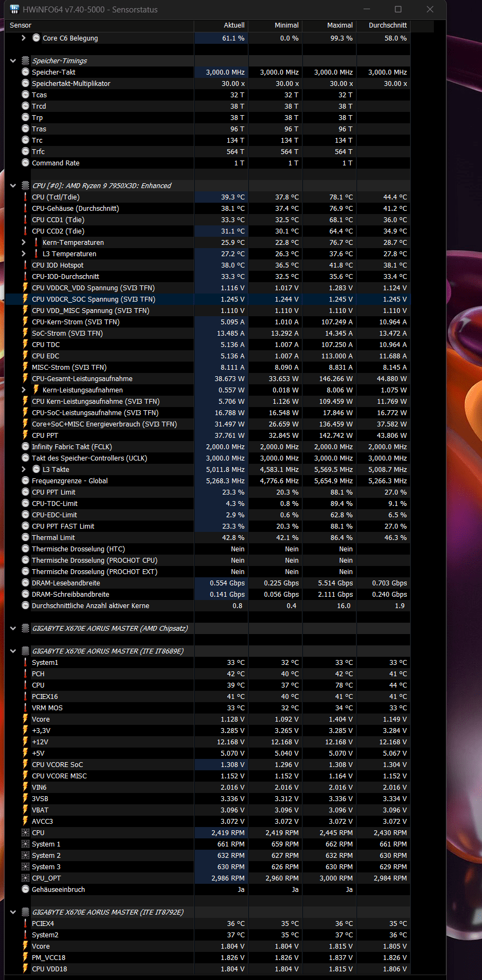The image size is (482, 980).
Task: Select the Trfc timing row
Action: tap(208, 151)
